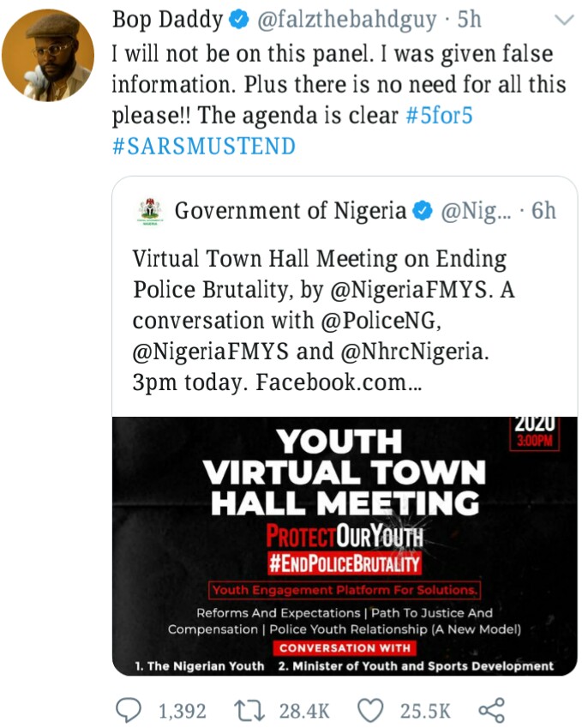Like the tweet with the heart icon

point(369,710)
